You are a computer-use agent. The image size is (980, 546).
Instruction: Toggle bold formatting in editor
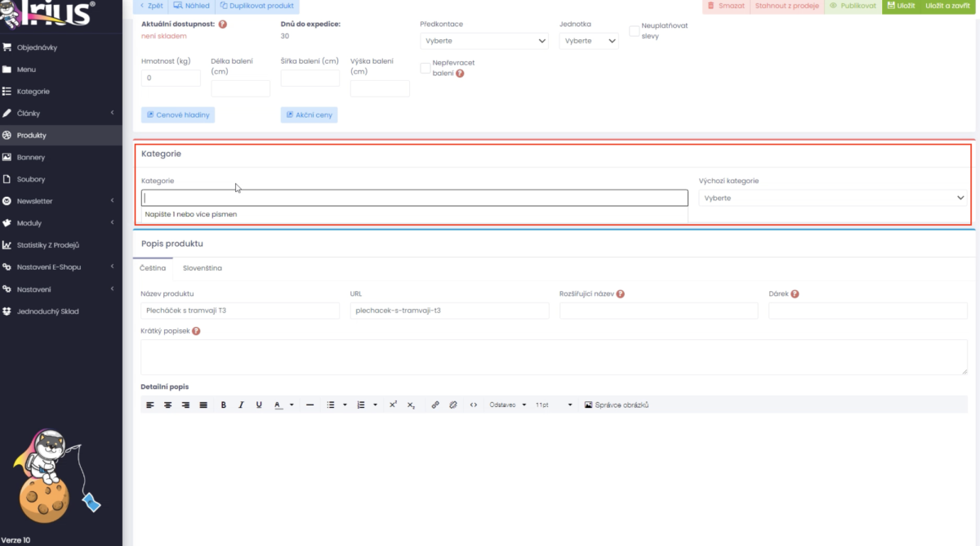point(223,405)
